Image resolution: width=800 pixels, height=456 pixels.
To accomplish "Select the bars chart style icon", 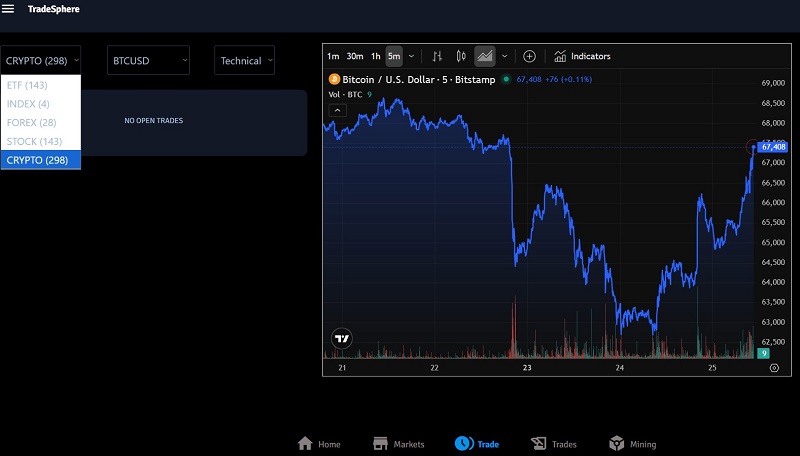I will (437, 57).
